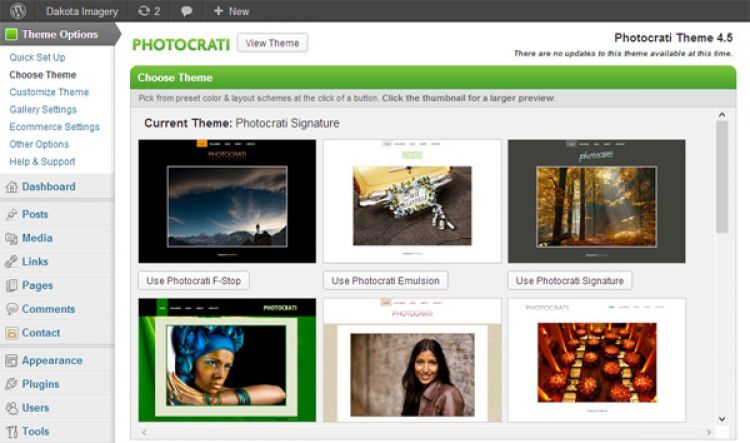Viewport: 750px width, 443px height.
Task: Click the Appearance icon in sidebar
Action: [11, 361]
